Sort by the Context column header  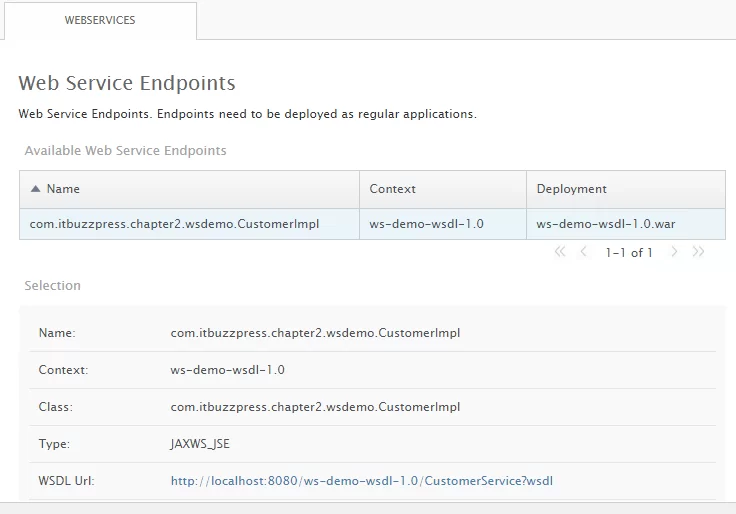[x=443, y=189]
